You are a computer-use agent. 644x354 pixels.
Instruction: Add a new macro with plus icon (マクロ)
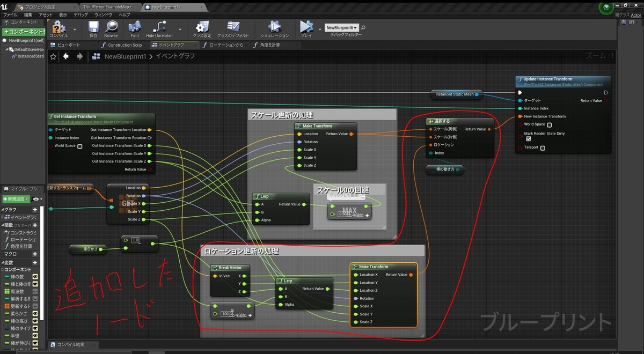[x=35, y=254]
